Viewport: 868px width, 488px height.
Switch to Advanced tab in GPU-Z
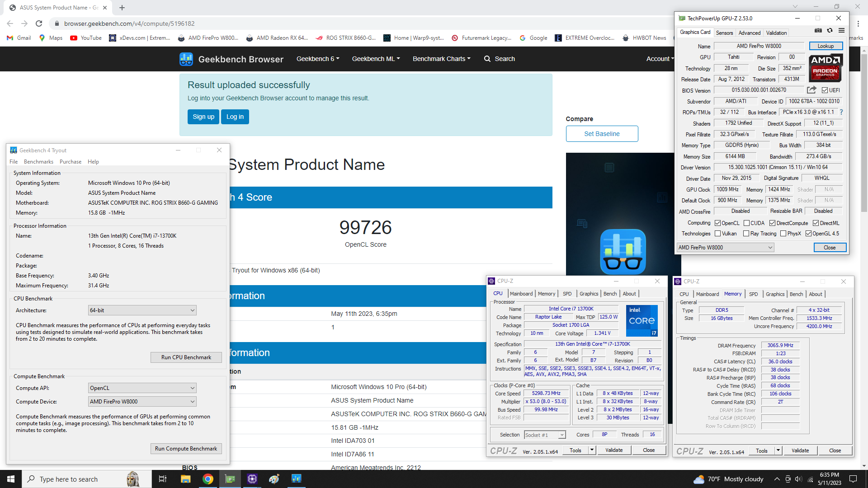[x=750, y=33]
